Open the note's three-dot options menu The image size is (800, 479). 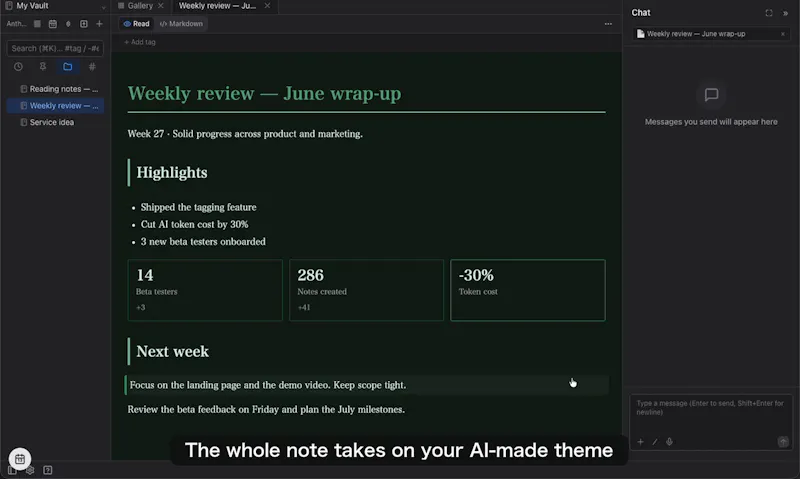click(608, 24)
